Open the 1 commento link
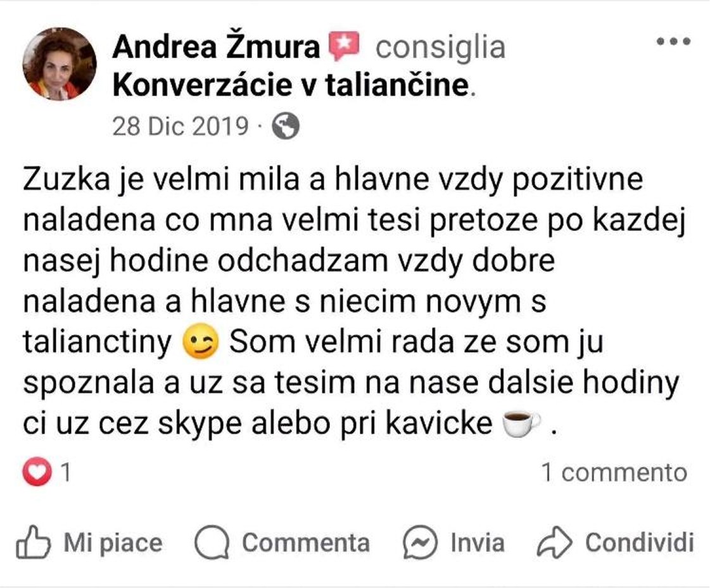Viewport: 710px width, 588px height. coord(614,473)
